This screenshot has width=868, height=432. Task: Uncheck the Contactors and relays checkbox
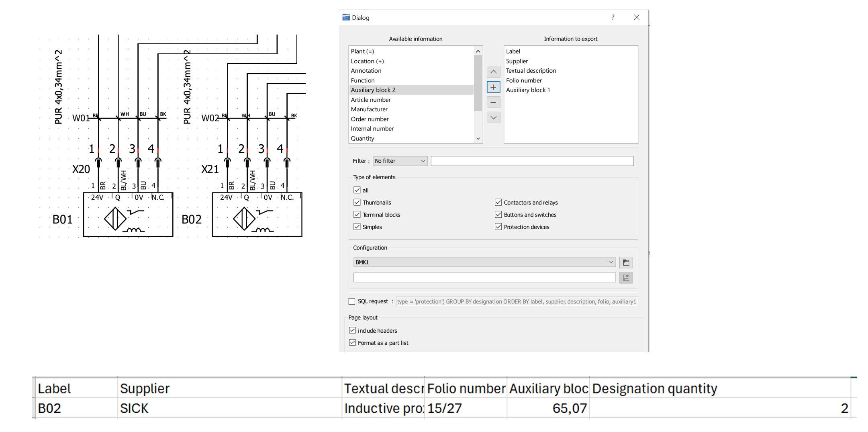498,203
